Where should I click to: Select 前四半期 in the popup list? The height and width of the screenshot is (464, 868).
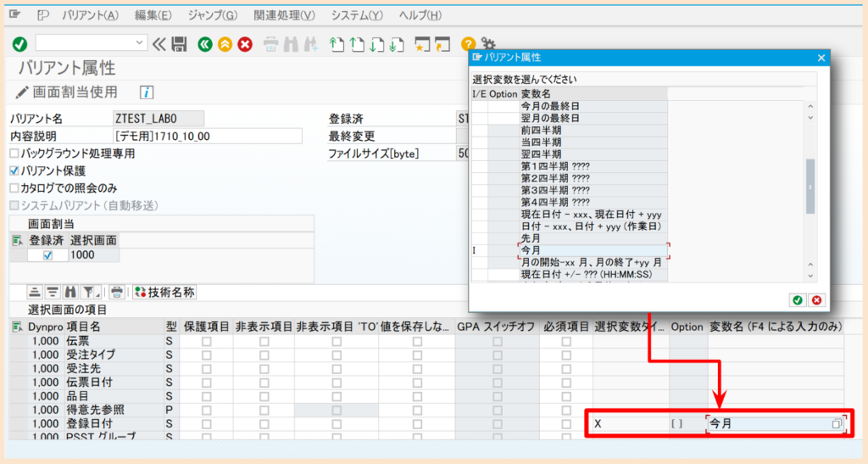point(593,130)
